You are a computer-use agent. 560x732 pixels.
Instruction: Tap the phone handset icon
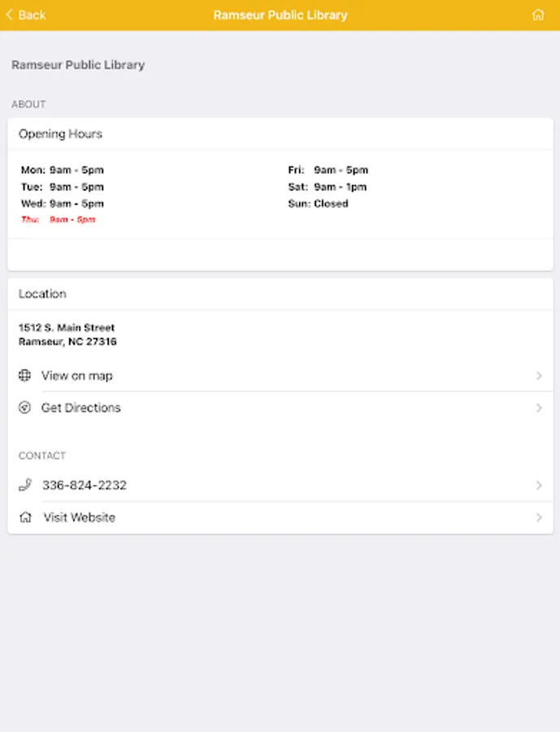25,485
